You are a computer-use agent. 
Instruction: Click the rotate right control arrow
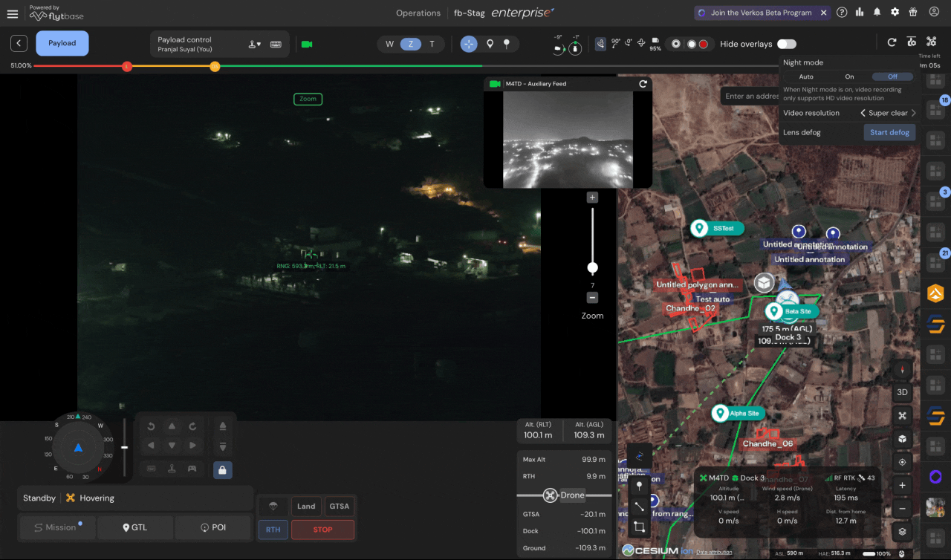192,426
